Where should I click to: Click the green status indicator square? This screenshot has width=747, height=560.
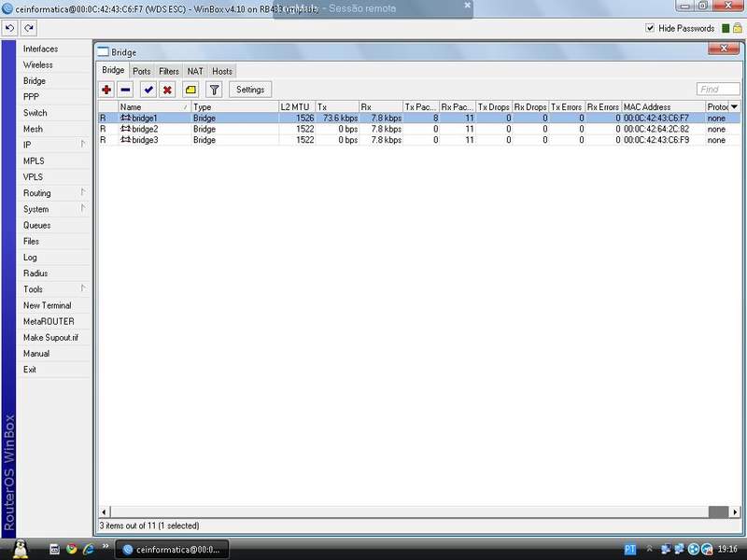click(726, 29)
